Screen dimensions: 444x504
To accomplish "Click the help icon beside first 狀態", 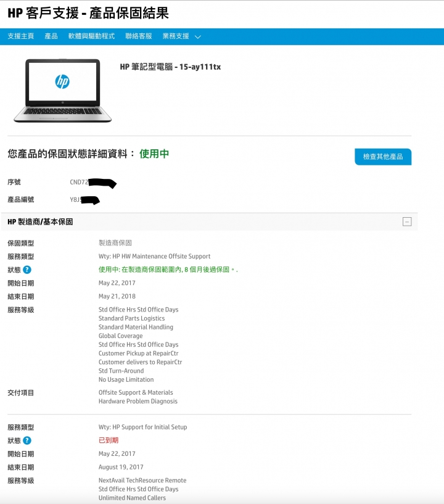I will (x=27, y=270).
